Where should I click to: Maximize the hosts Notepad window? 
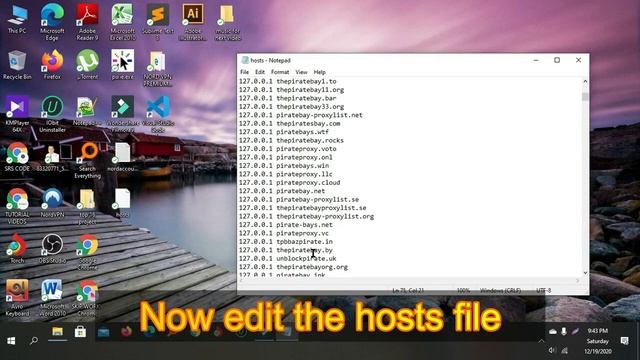click(557, 60)
